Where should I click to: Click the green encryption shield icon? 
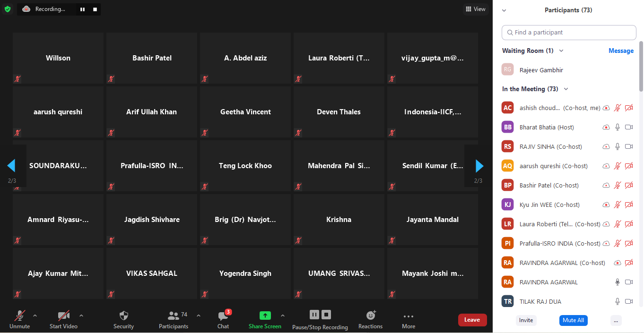[x=8, y=9]
